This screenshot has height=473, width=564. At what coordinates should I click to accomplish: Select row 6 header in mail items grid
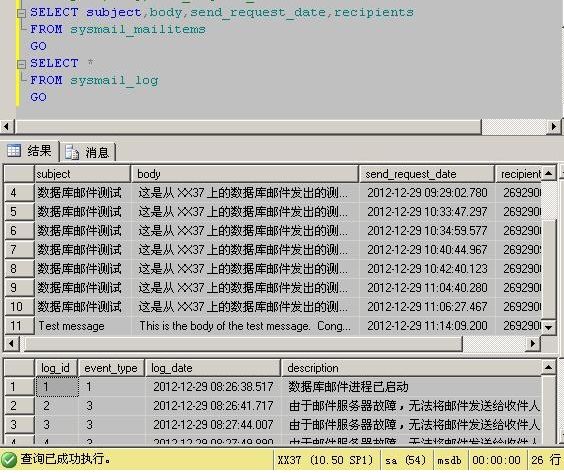[x=19, y=231]
